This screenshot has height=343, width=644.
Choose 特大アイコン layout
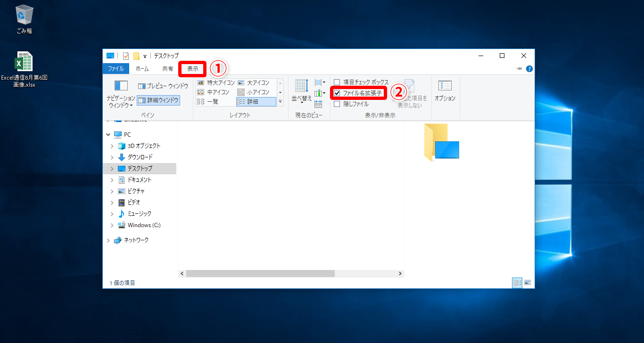click(x=216, y=83)
